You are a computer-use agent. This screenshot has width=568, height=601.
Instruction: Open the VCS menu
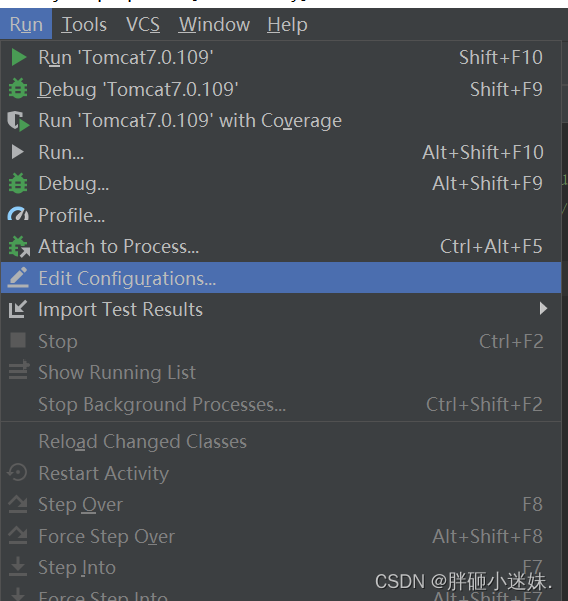143,25
